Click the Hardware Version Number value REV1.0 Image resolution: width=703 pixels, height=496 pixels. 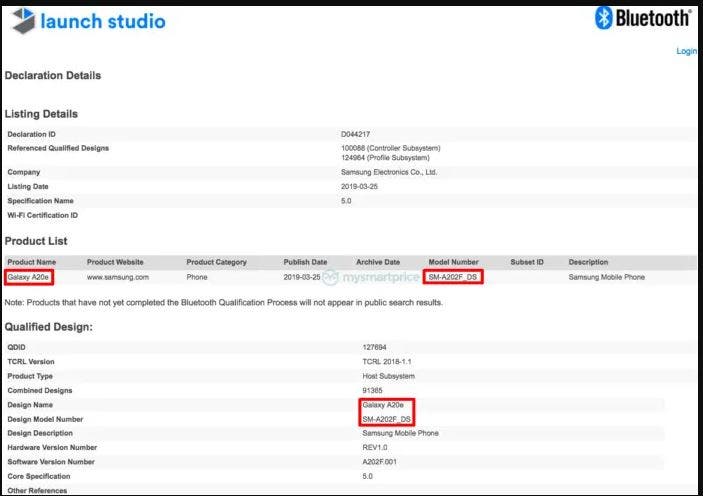point(375,448)
